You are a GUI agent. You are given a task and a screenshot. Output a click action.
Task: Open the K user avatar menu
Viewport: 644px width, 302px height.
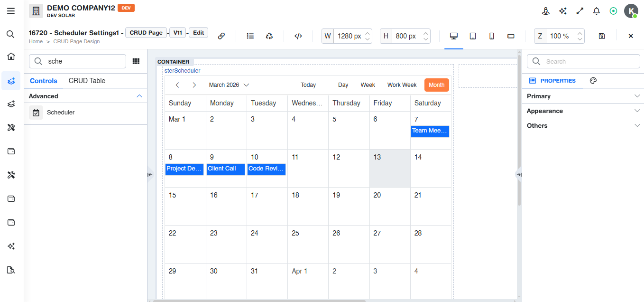coord(631,11)
